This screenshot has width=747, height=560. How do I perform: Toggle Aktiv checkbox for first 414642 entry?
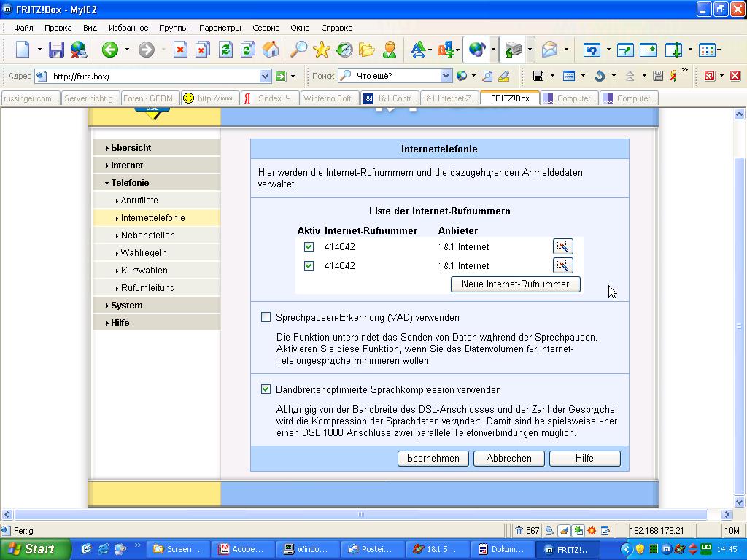coord(309,246)
